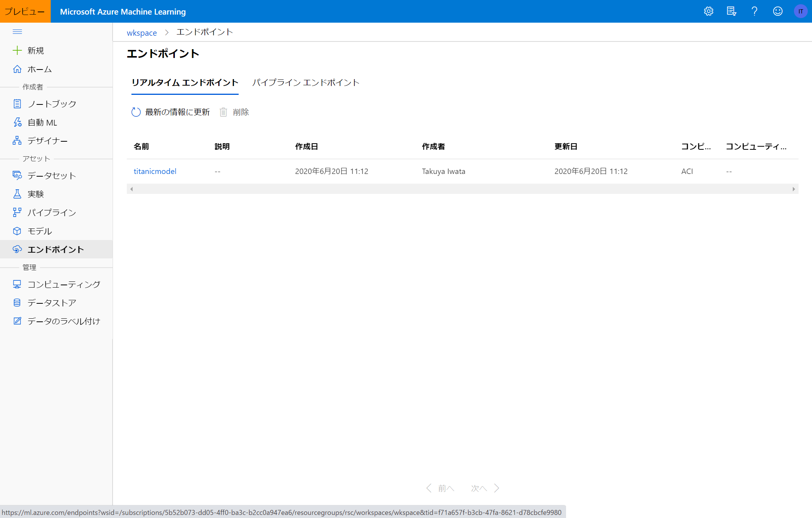Open the ノートブック section

(52, 103)
